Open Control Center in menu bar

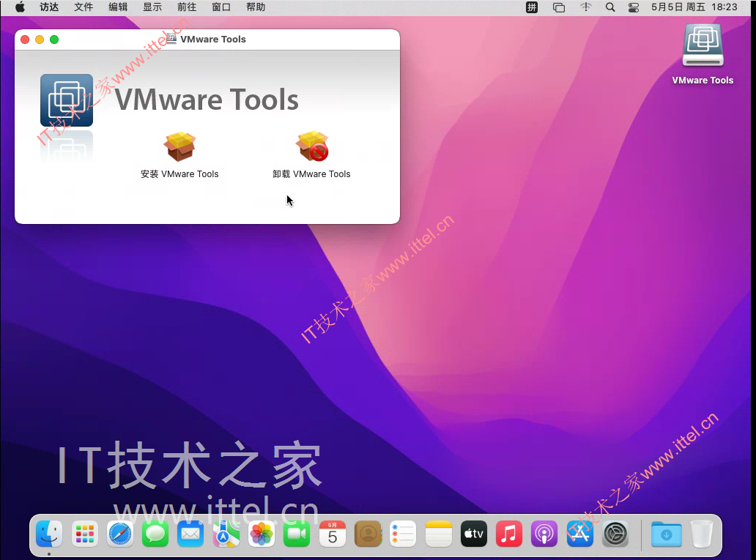click(x=634, y=7)
